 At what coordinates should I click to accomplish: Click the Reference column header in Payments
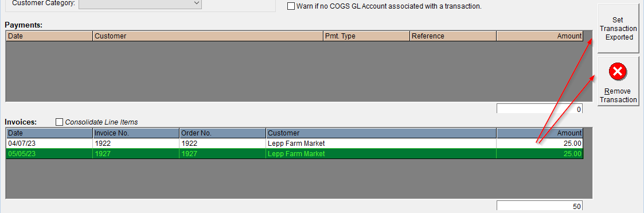point(453,36)
